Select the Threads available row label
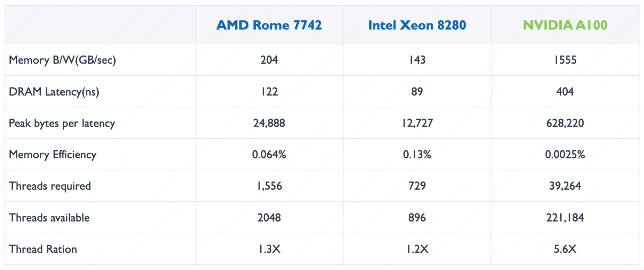Viewport: 644px width, 270px height. coord(49,218)
